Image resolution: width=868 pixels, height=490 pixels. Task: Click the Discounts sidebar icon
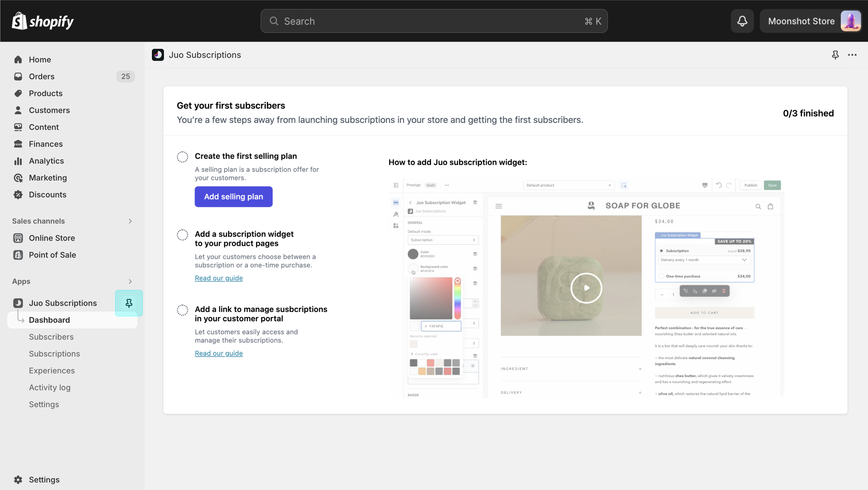point(18,194)
